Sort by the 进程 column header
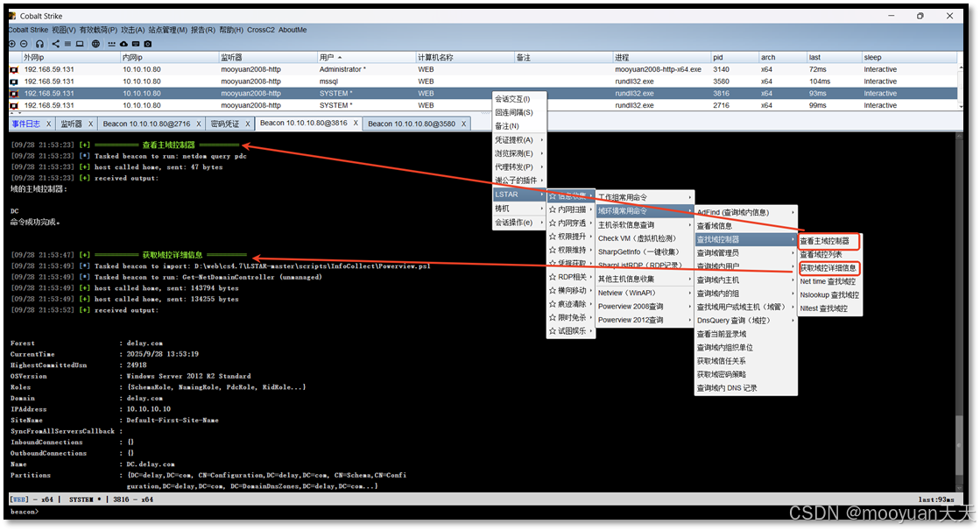Screen dimensions: 980x531 click(x=662, y=57)
